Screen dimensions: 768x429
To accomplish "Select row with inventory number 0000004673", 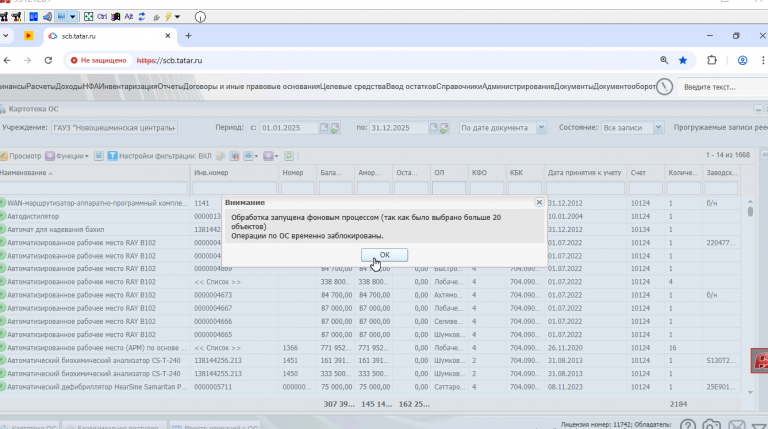I will [370, 295].
